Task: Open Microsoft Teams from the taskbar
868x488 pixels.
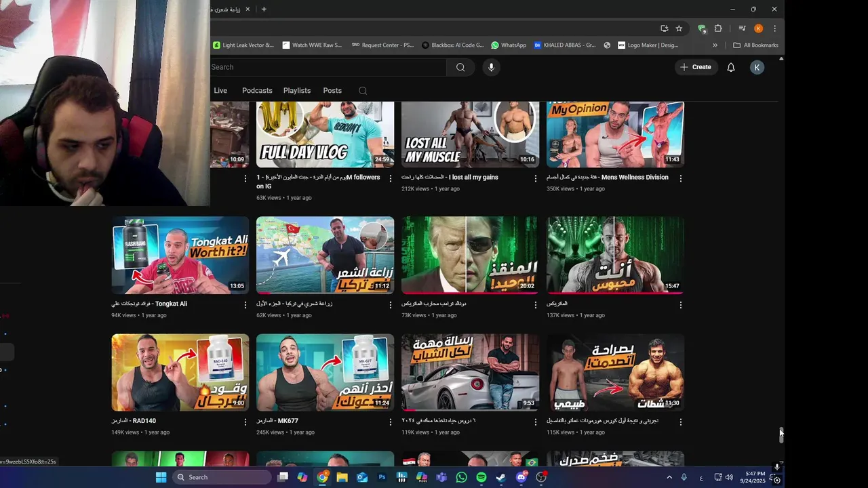Action: pyautogui.click(x=441, y=477)
